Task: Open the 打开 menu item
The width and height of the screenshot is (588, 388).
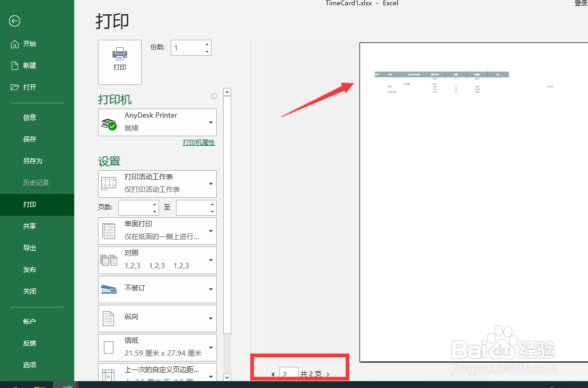Action: point(37,87)
